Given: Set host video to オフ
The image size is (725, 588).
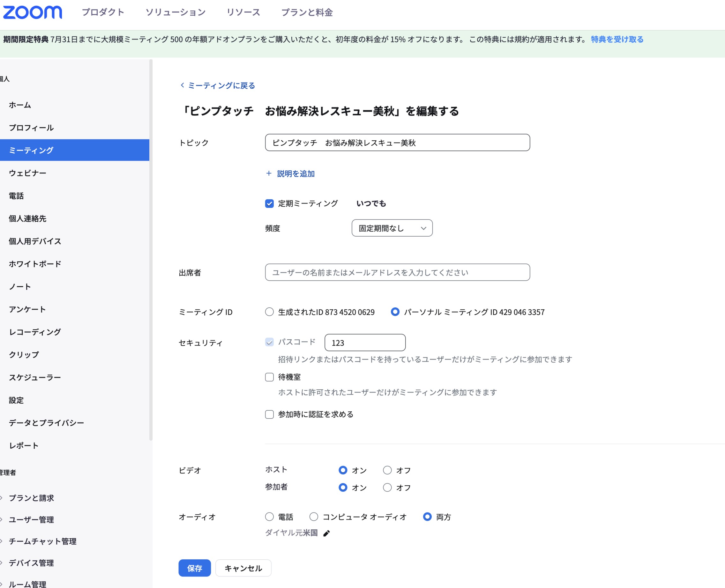Looking at the screenshot, I should (387, 470).
